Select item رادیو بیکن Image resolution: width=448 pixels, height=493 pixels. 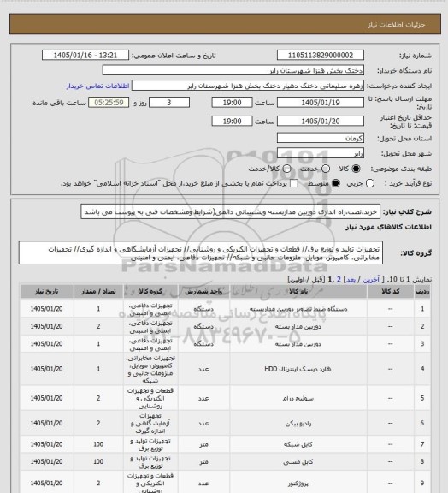(x=298, y=423)
